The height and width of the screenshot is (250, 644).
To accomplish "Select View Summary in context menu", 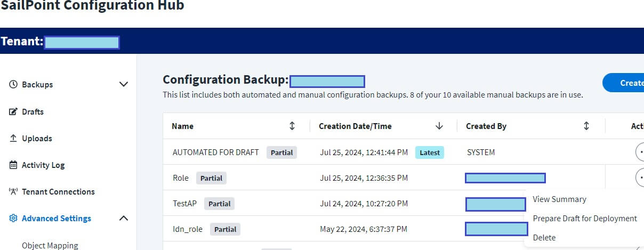I will pyautogui.click(x=559, y=199).
